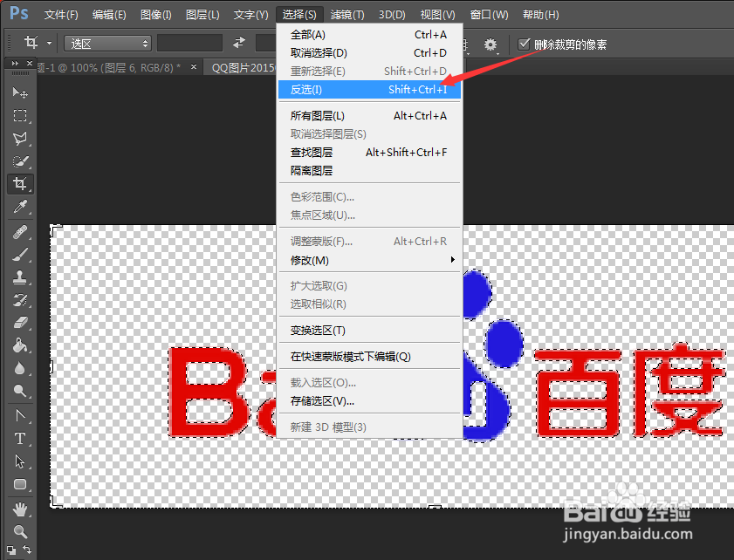Select the Brush tool
The image size is (734, 560).
coord(20,255)
